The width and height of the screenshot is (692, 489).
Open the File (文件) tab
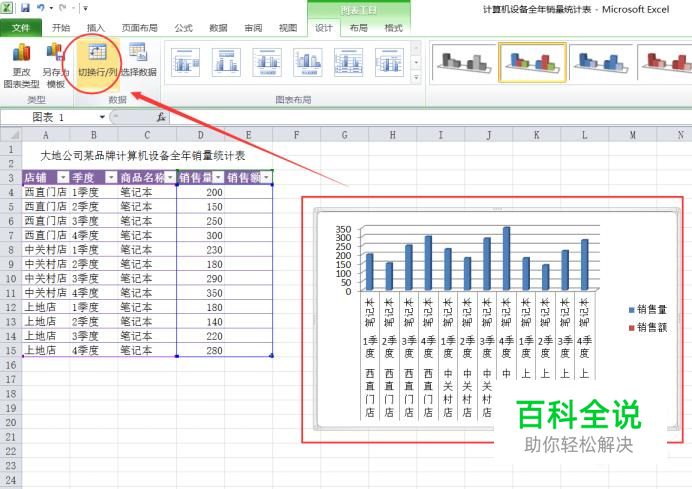click(x=21, y=28)
